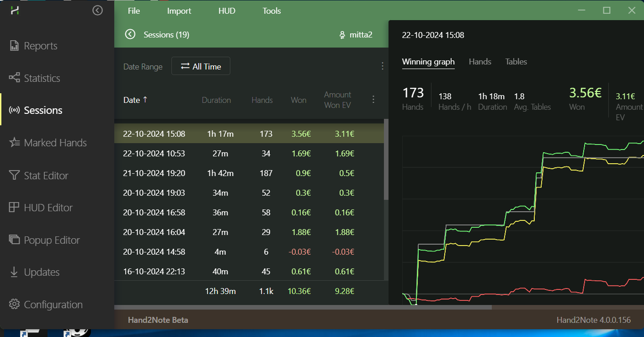This screenshot has width=644, height=337.
Task: Click the horizontal scrollbar at window bottom
Action: [x=303, y=307]
